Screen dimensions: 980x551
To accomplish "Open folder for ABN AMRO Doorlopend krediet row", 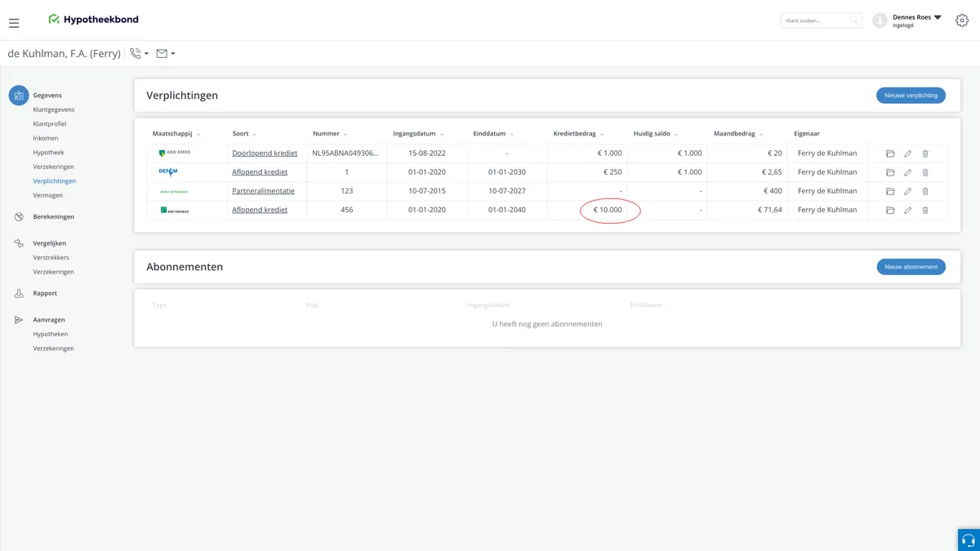I will pyautogui.click(x=890, y=153).
